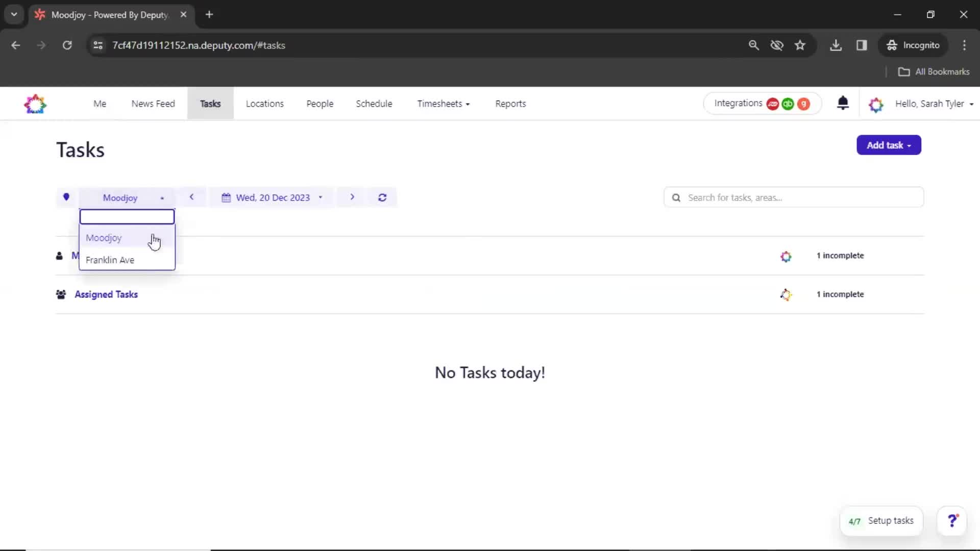Click avatar in the first tasks row
980x551 pixels.
coord(786,256)
